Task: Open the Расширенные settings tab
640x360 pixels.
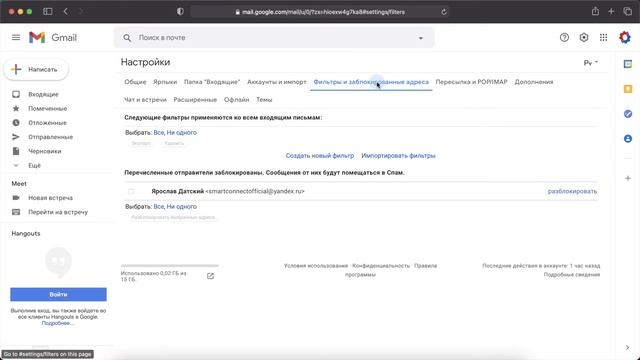Action: point(195,100)
